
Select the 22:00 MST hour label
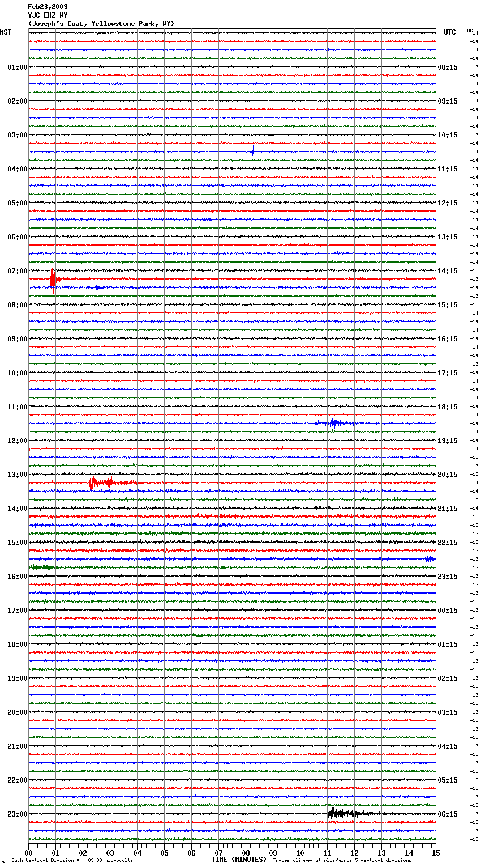18,780
